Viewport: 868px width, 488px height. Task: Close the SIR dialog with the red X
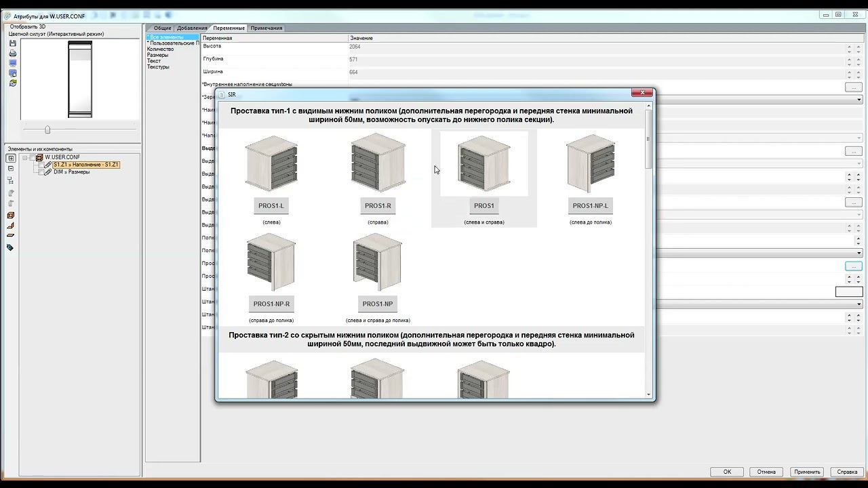pos(642,92)
